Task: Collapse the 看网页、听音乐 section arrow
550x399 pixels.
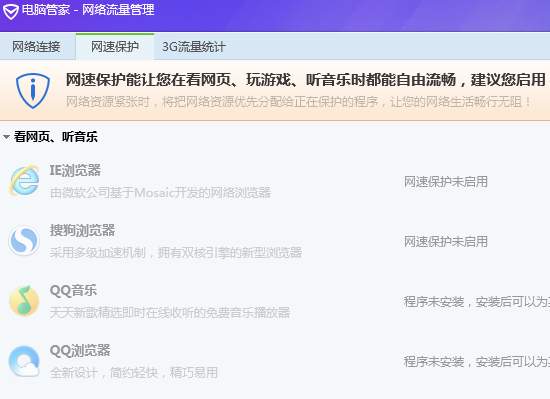Action: click(x=6, y=137)
